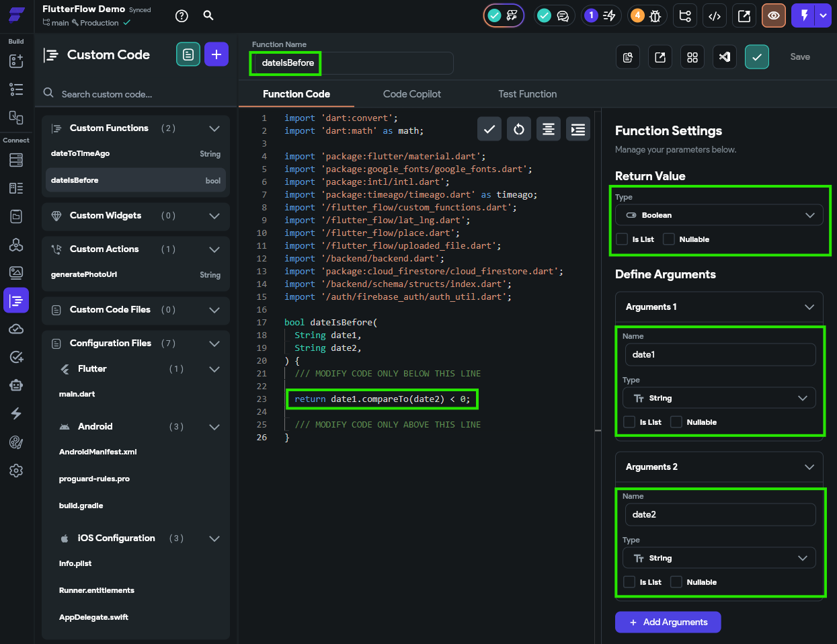Open the help question mark icon
837x644 pixels.
point(182,16)
